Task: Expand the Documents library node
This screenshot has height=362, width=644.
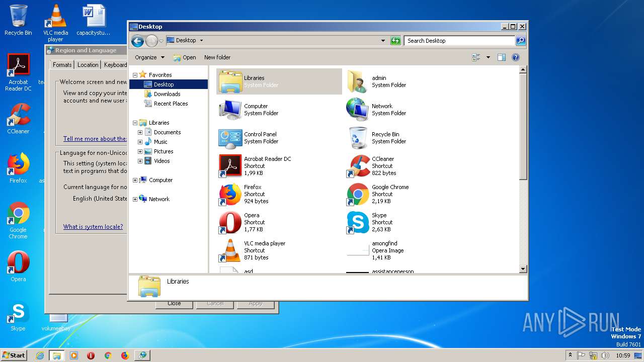Action: tap(140, 132)
